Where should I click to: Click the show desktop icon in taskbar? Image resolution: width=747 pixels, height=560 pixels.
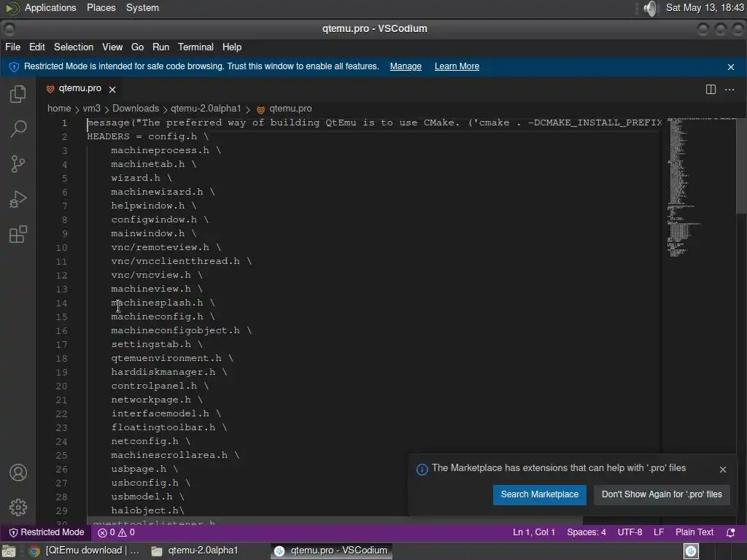[8, 551]
